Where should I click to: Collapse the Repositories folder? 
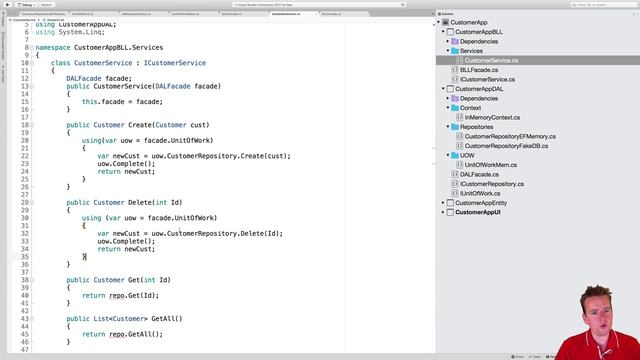(448, 127)
